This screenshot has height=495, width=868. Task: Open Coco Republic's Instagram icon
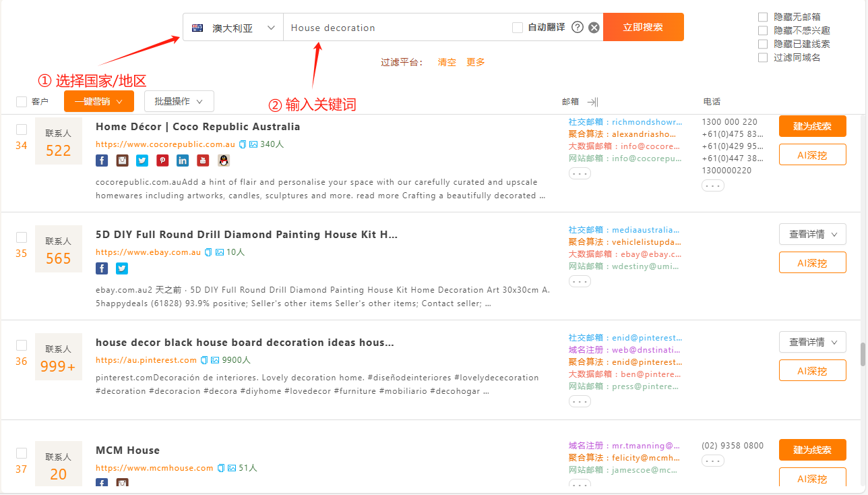pyautogui.click(x=122, y=161)
